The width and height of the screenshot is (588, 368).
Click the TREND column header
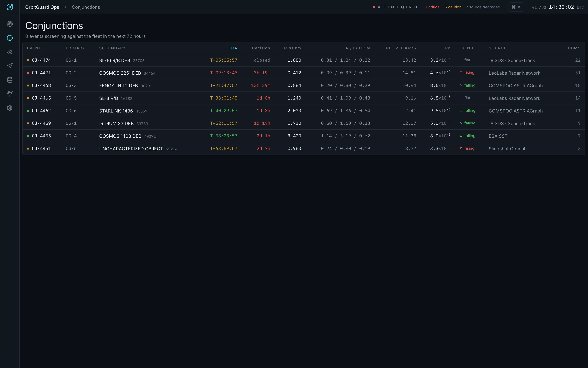coord(466,48)
